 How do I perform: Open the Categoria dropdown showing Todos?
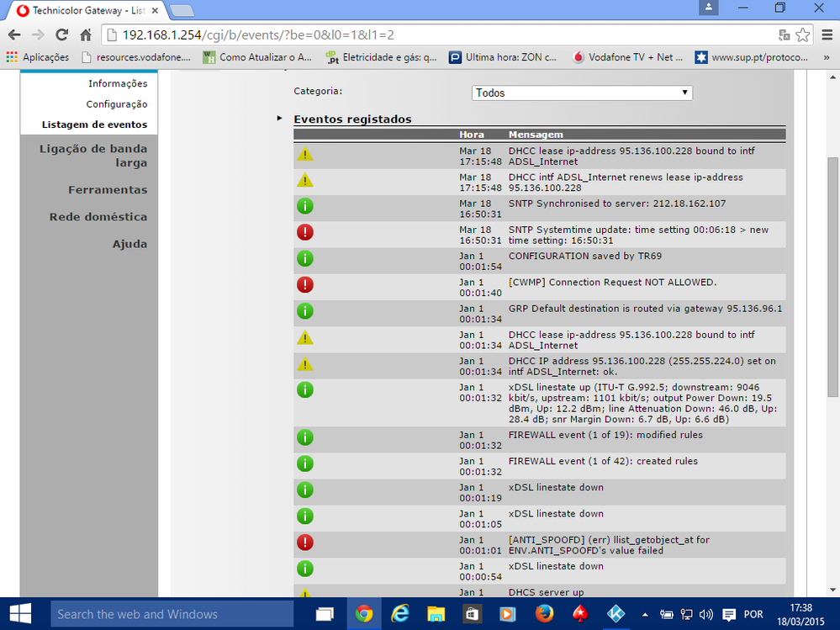[582, 93]
